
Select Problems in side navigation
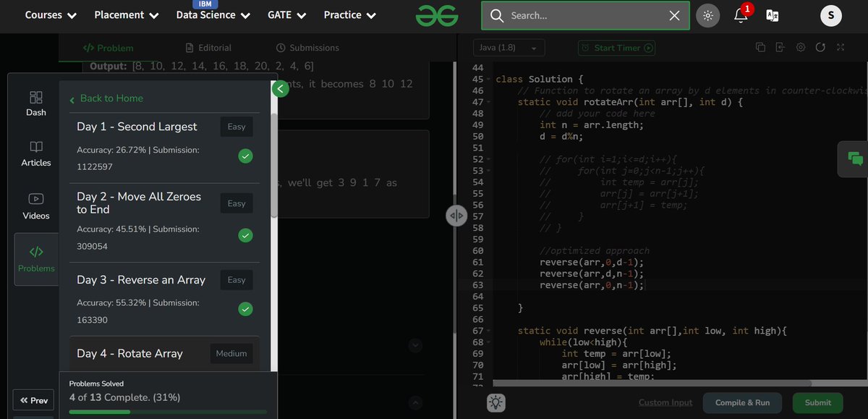click(x=36, y=259)
